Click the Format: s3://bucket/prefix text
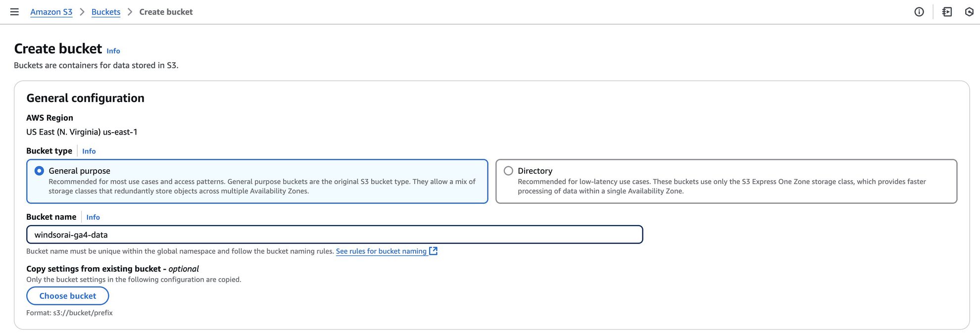980x335 pixels. 69,313
